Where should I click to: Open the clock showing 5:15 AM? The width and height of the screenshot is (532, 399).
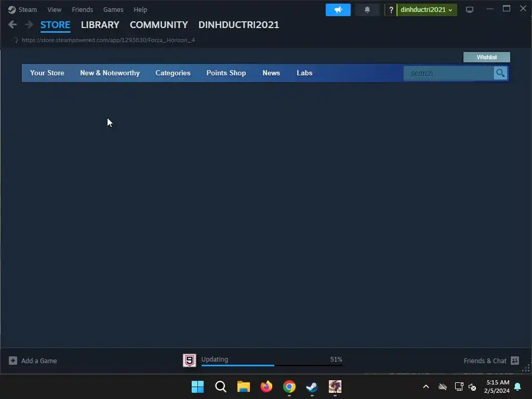click(x=497, y=387)
